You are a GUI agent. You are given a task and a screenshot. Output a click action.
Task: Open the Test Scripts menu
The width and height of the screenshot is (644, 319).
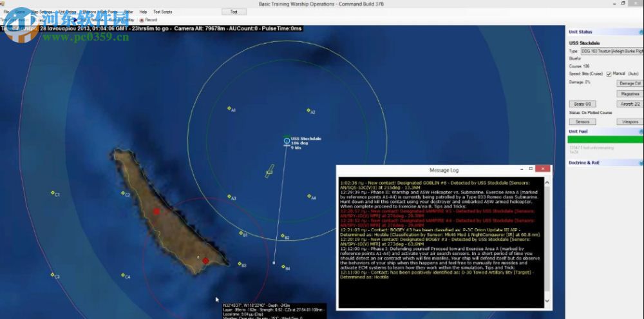[x=163, y=12]
